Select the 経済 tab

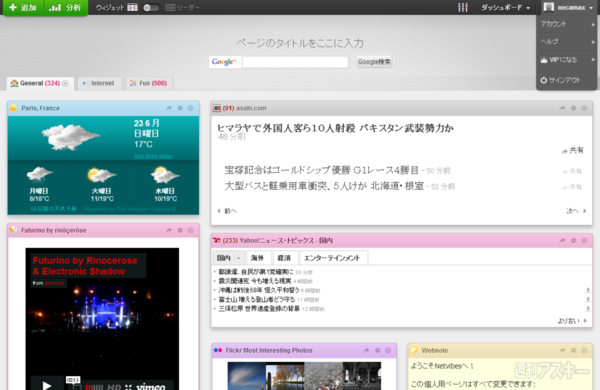pyautogui.click(x=284, y=258)
